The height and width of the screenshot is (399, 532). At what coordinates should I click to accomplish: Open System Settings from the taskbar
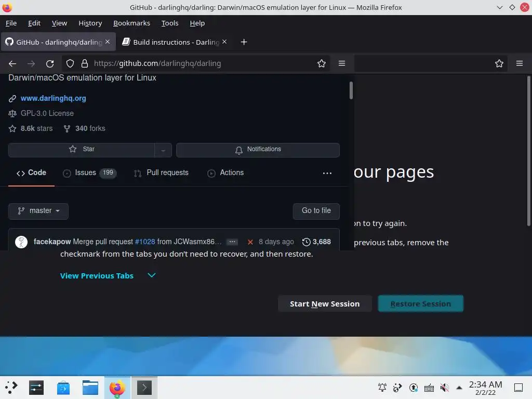click(x=36, y=388)
